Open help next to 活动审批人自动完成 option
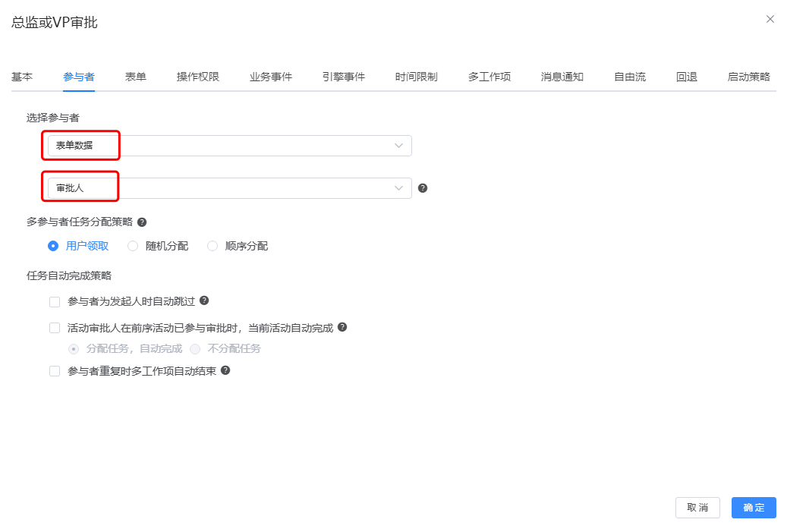The image size is (787, 532). click(342, 327)
